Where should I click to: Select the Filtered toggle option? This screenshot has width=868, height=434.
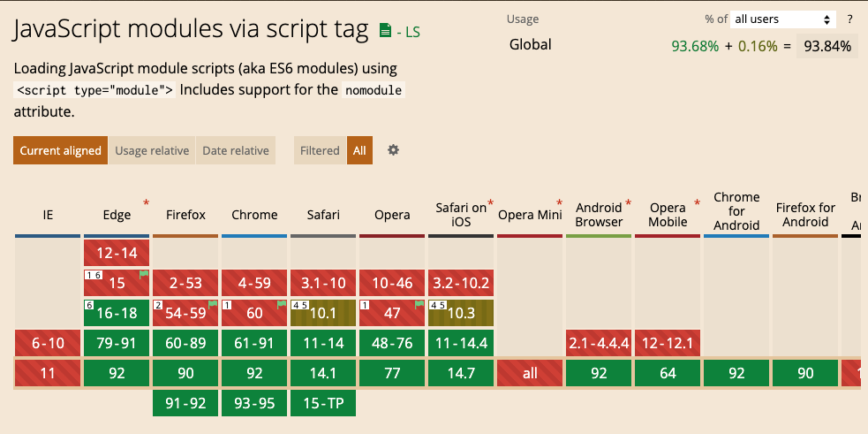(320, 151)
